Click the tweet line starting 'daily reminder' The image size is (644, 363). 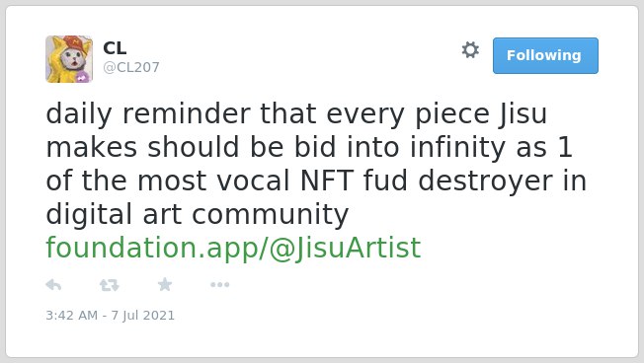click(x=296, y=114)
